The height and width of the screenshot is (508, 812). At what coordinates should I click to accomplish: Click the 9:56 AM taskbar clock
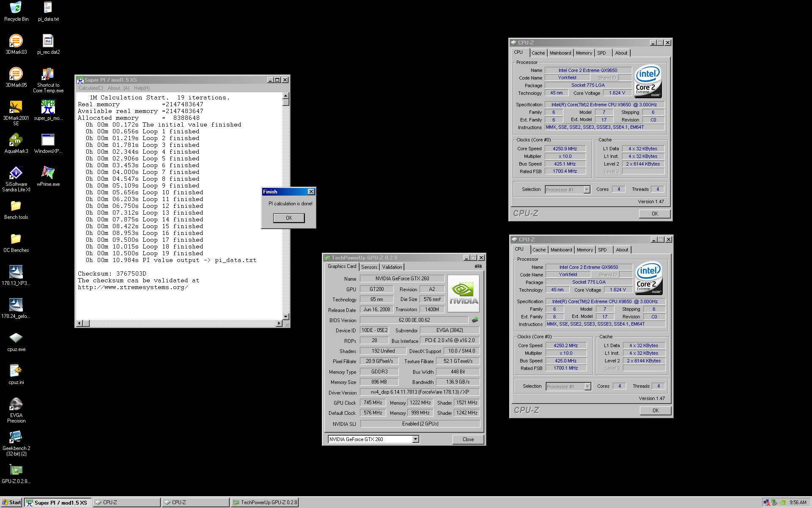pos(798,502)
